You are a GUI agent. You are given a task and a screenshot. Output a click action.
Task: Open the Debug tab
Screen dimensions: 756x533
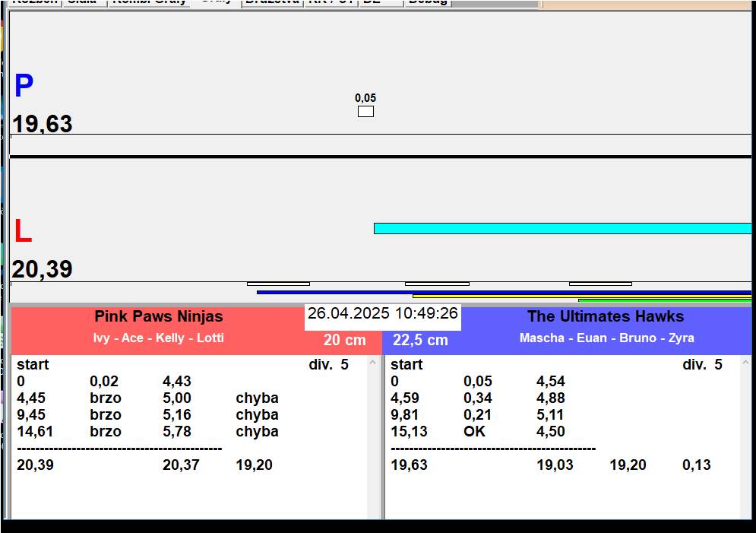(428, 2)
